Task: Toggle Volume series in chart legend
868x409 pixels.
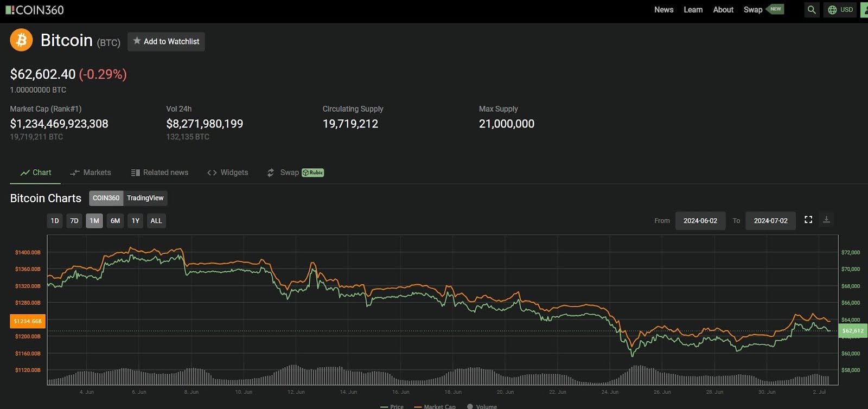Action: point(482,406)
